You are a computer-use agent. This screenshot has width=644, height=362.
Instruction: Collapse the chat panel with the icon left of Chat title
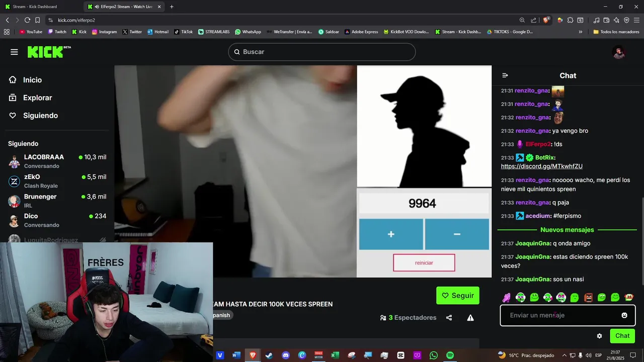tap(505, 75)
